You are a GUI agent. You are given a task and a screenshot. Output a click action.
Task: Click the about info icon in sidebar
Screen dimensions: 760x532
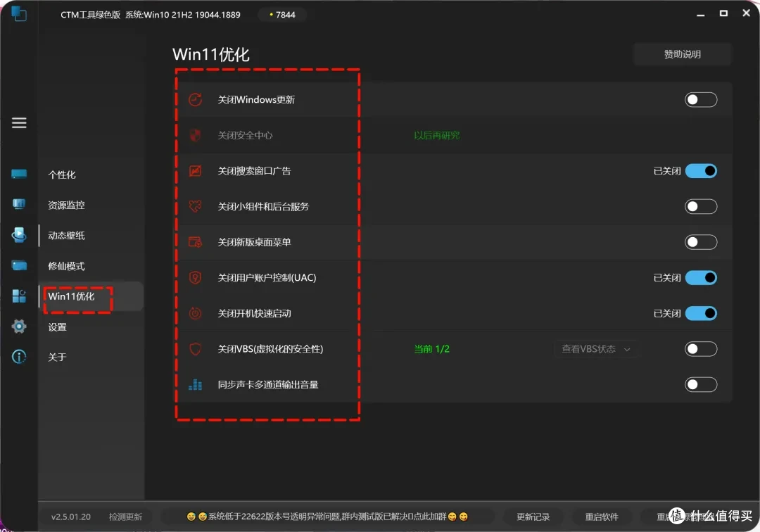pos(19,357)
